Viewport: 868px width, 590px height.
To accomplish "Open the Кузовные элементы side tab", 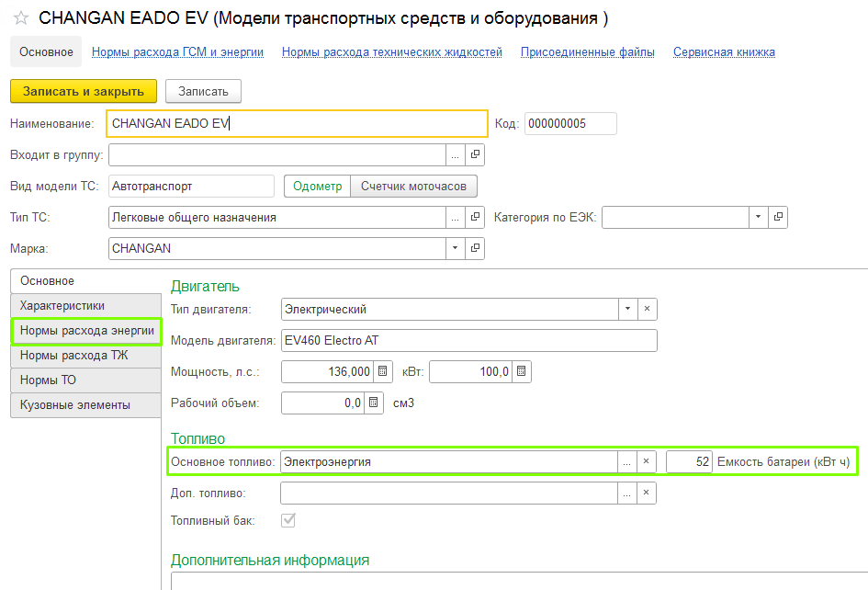I will tap(75, 404).
